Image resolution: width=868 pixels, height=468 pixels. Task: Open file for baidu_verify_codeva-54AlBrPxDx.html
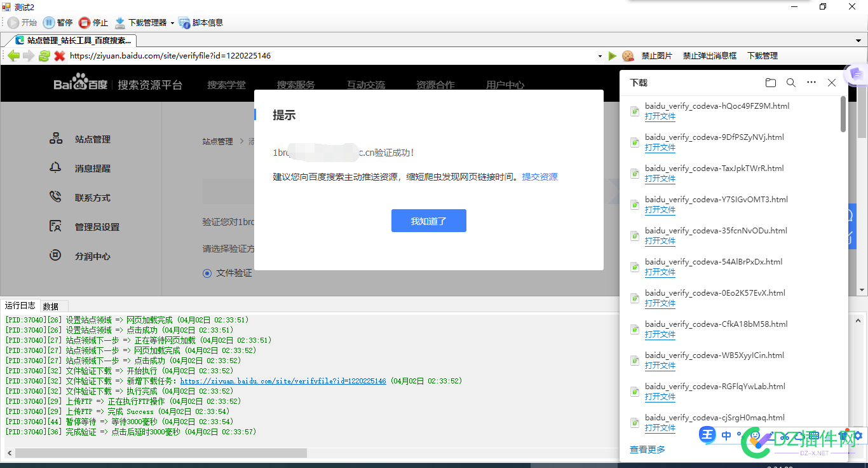point(660,272)
